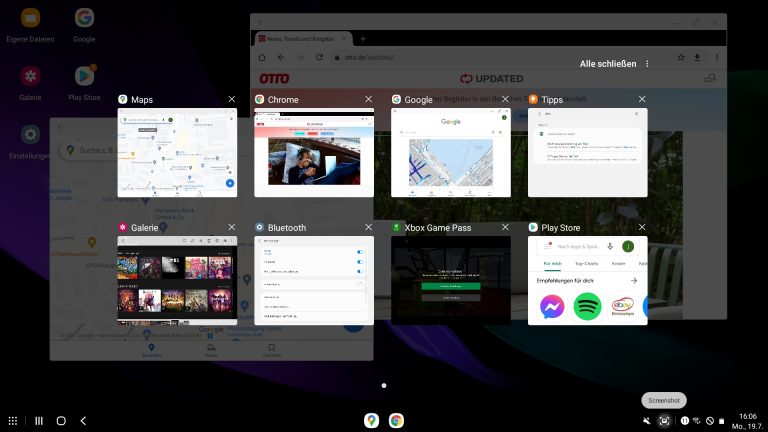
Task: Tap the Alle schließen button
Action: (607, 64)
